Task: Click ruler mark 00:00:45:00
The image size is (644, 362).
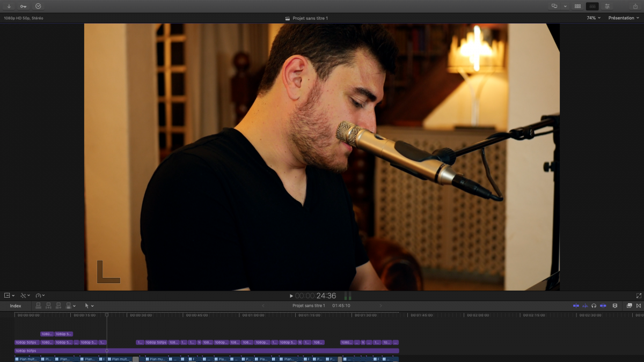Action: [197, 315]
